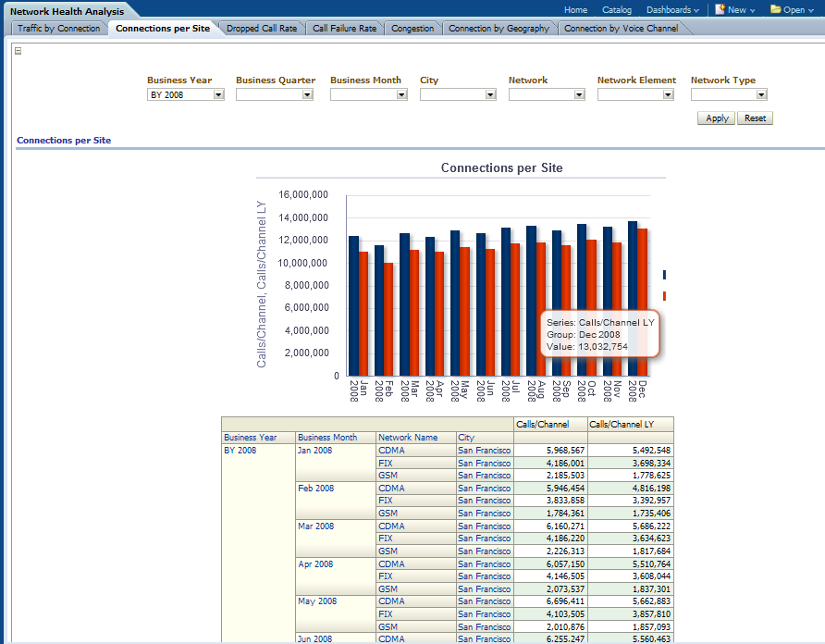Switch to the Dropped Call Rate tab
This screenshot has height=644, width=825.
point(262,29)
